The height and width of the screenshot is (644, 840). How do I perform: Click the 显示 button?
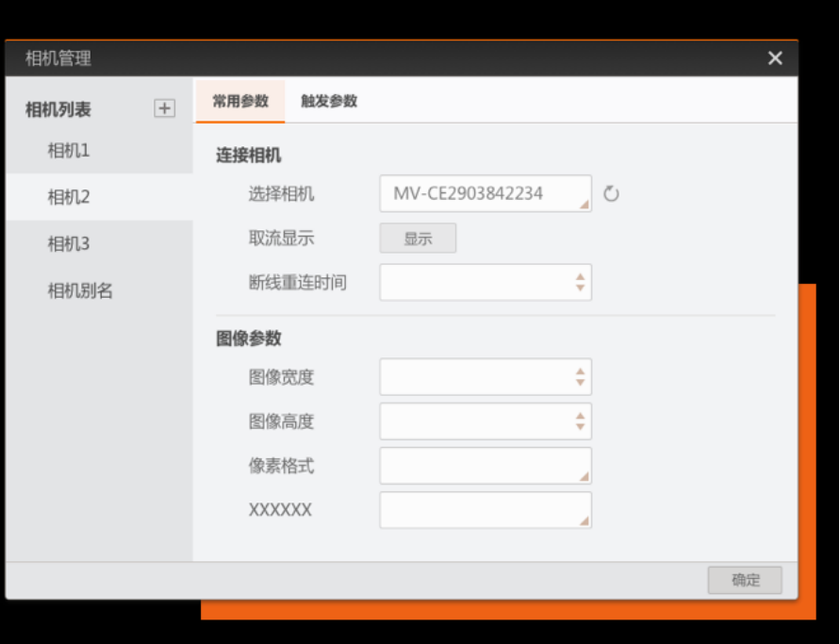click(x=418, y=239)
